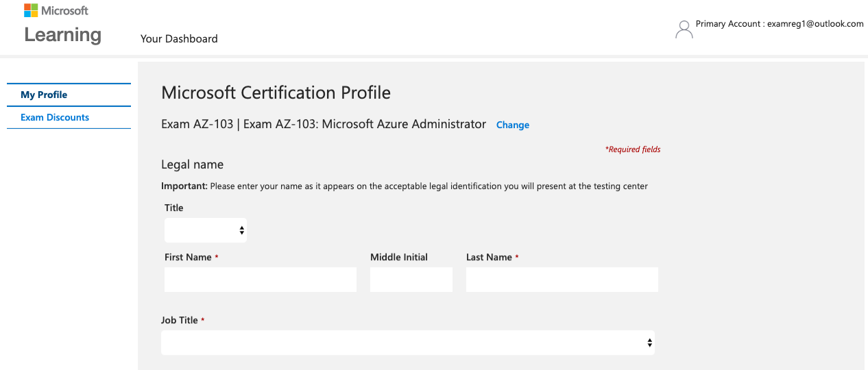Open the Learning home link
This screenshot has width=868, height=370.
(62, 34)
